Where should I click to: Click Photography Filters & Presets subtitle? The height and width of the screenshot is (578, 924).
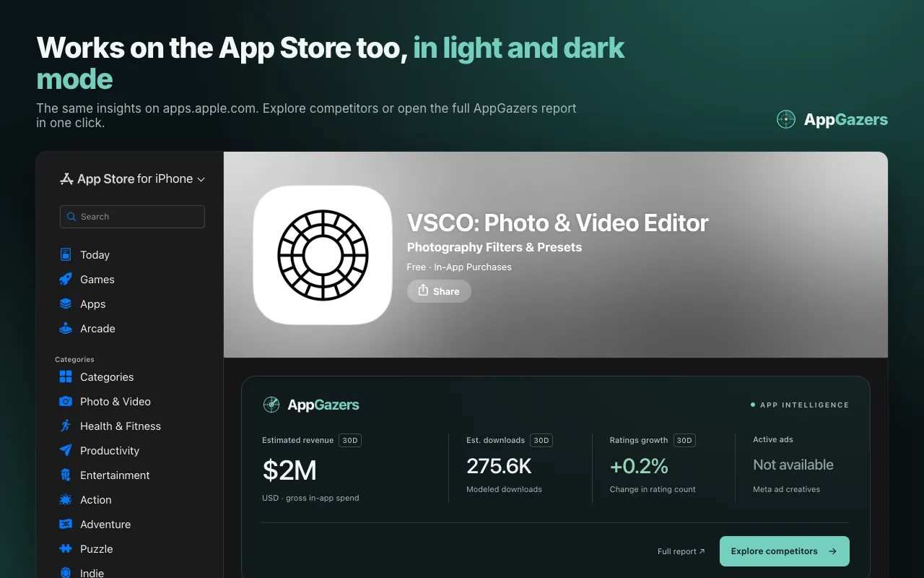[494, 247]
